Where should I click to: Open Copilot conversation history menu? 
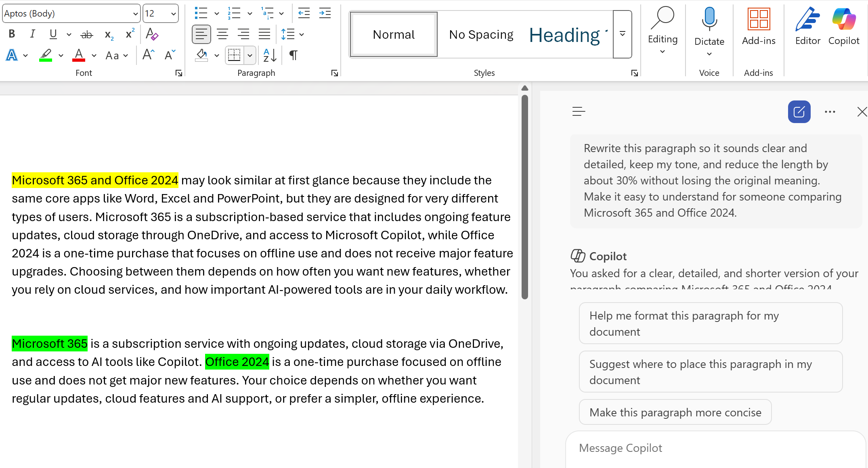(579, 112)
